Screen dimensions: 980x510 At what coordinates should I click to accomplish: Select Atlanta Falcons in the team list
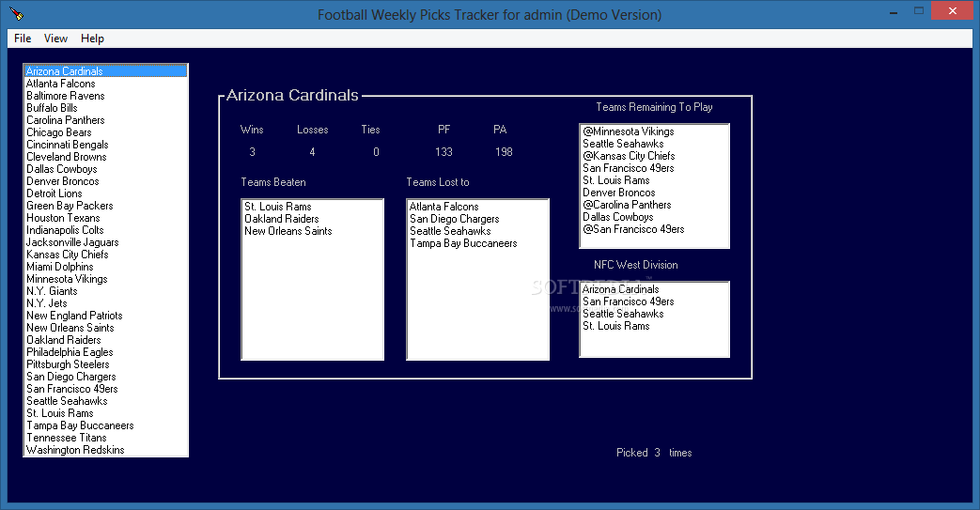pos(105,84)
